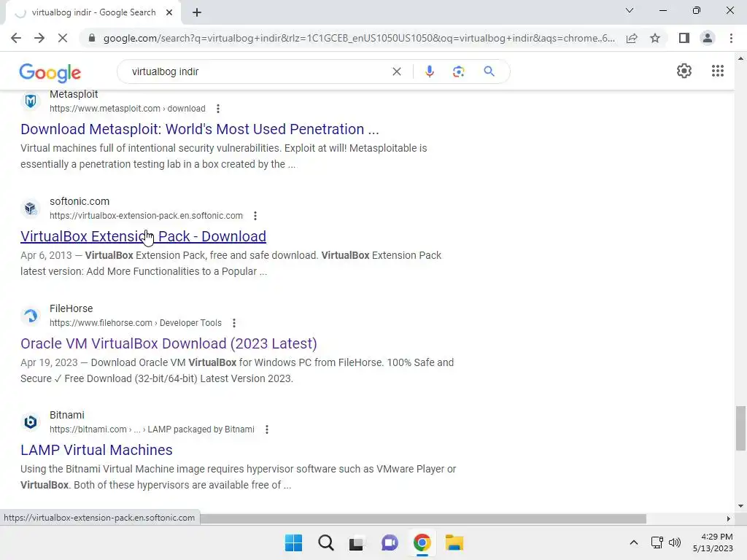This screenshot has height=560, width=747.
Task: Open the Chrome profile avatar
Action: coord(708,38)
